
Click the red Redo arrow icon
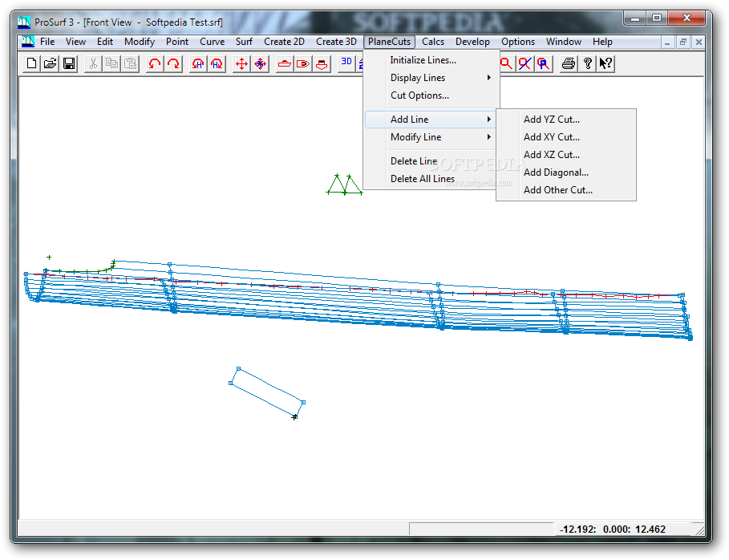[x=173, y=63]
